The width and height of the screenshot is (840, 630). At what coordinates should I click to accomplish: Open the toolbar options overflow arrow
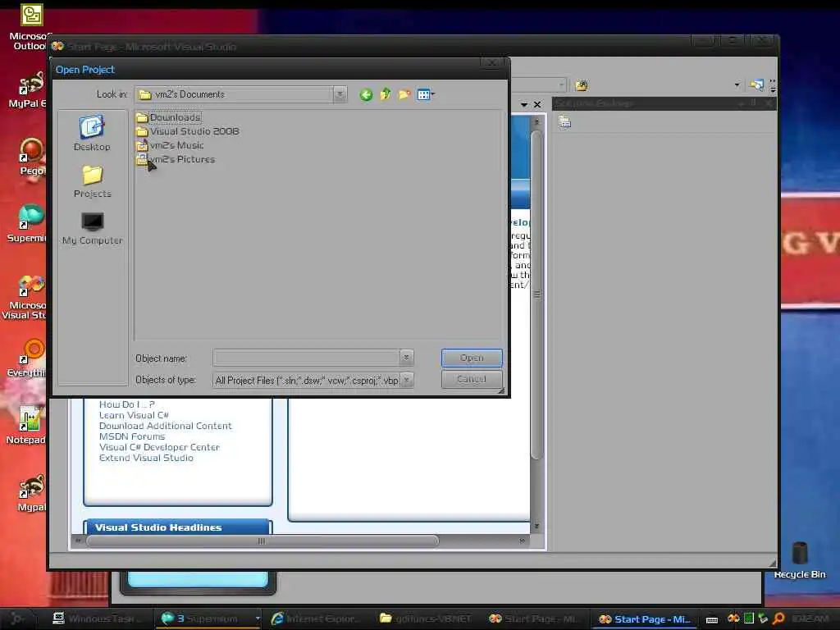pyautogui.click(x=773, y=85)
